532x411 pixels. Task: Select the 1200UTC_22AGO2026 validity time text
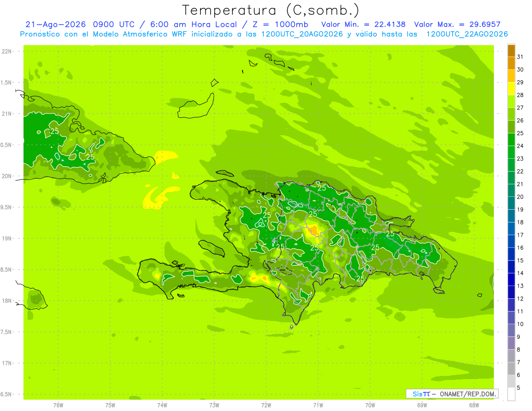(467, 34)
